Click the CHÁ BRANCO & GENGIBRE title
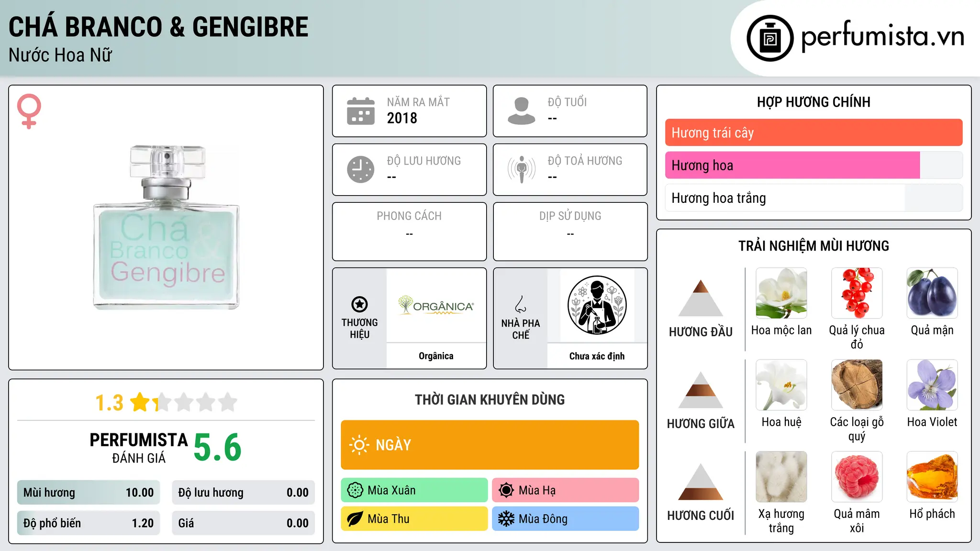The height and width of the screenshot is (551, 980). pos(158,27)
